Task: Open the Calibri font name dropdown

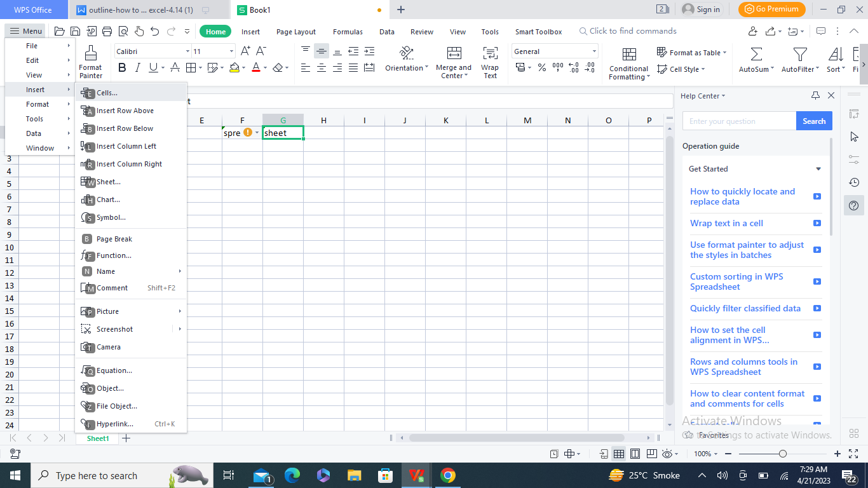Action: click(187, 51)
